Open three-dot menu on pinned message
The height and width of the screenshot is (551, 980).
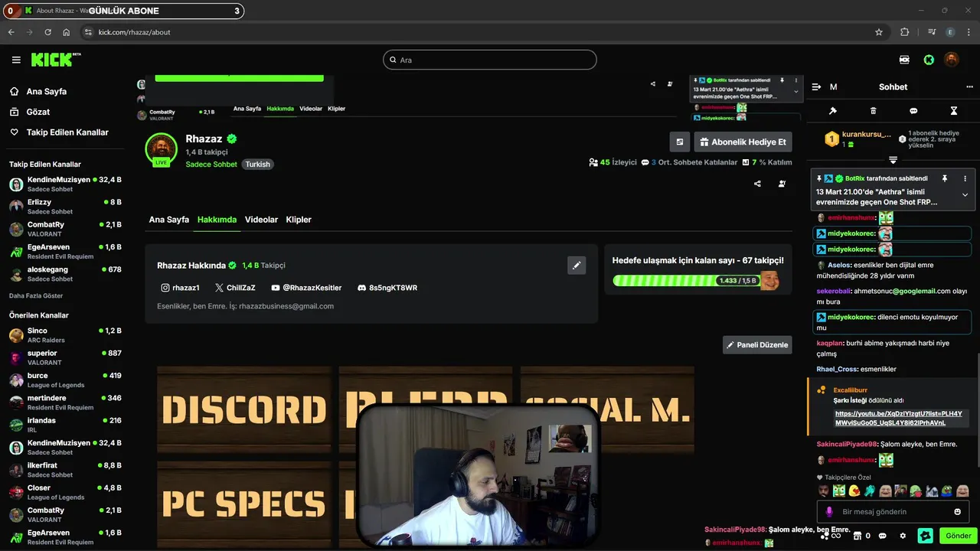965,178
